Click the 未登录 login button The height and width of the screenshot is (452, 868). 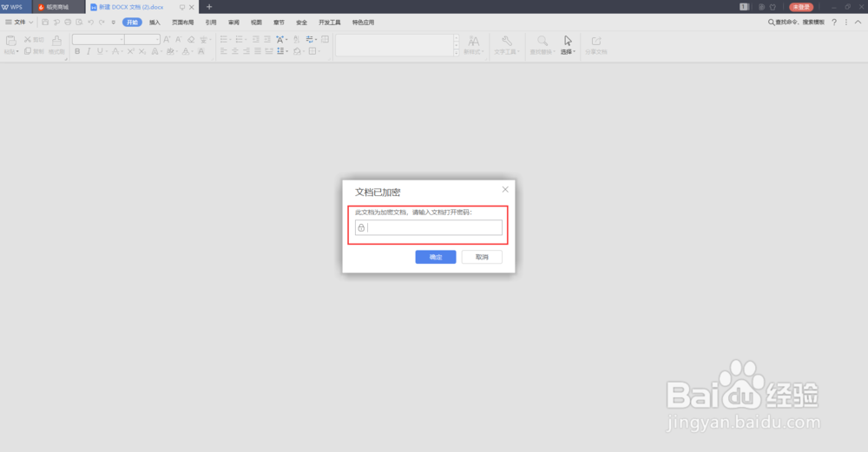click(801, 7)
